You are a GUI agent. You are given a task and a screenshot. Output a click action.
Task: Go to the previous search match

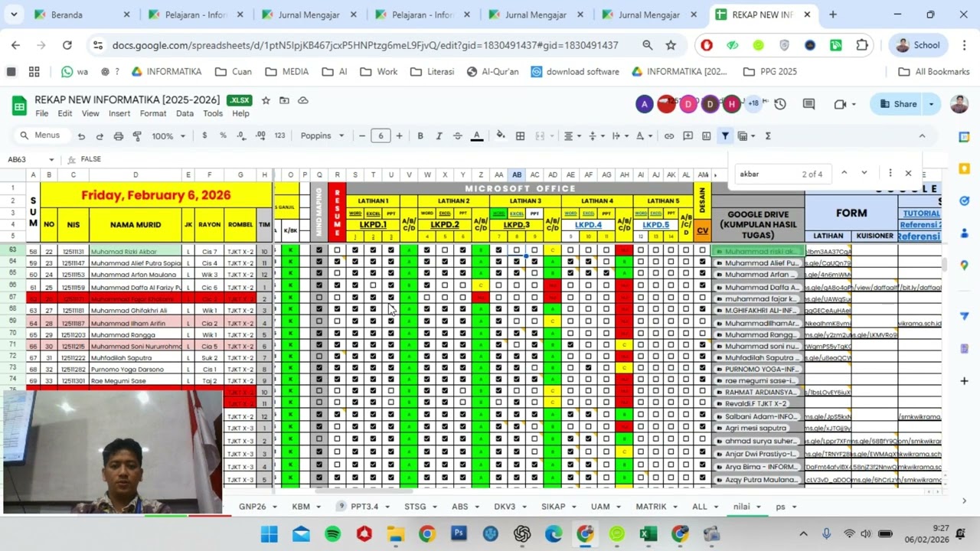844,173
